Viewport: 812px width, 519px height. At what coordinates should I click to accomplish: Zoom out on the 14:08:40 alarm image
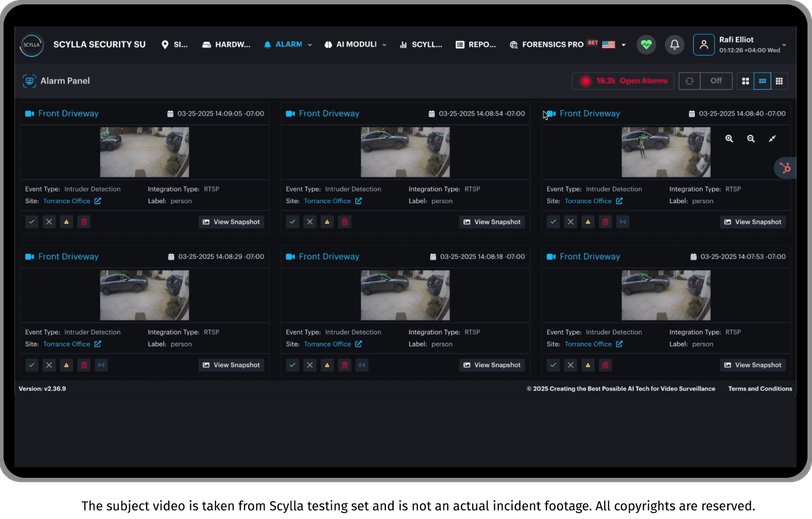tap(751, 138)
